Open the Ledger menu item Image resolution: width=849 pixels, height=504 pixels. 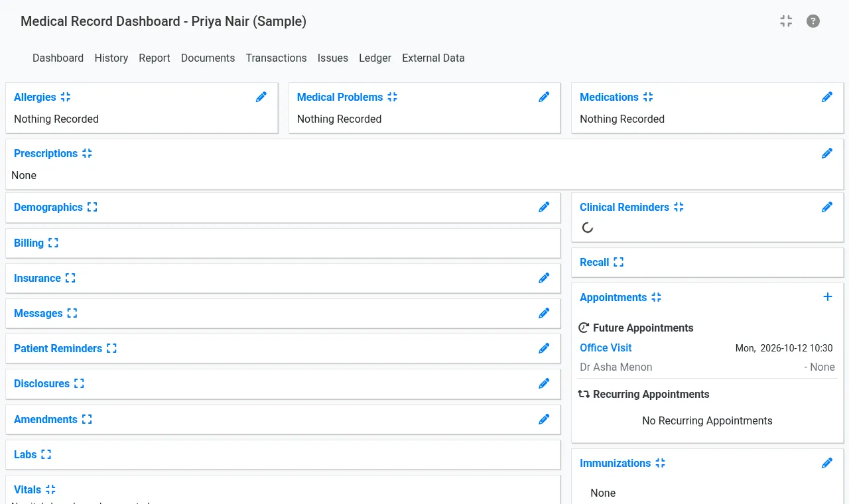click(x=375, y=58)
